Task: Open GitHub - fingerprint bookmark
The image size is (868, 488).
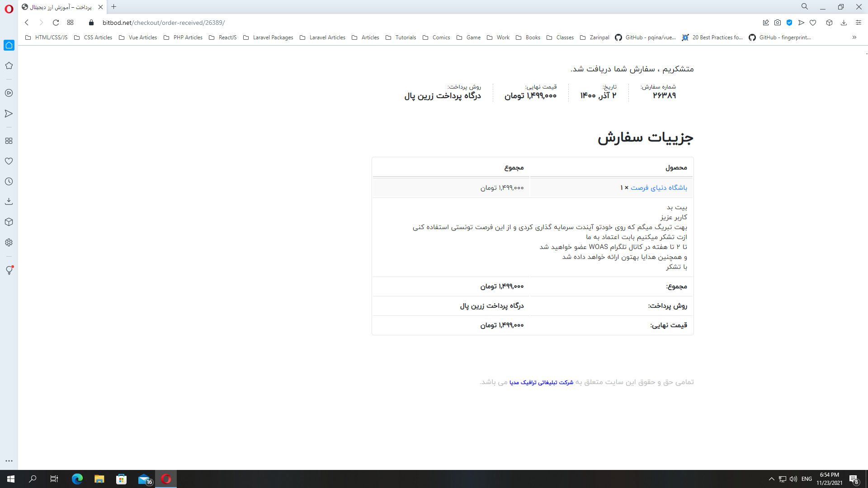Action: [780, 38]
